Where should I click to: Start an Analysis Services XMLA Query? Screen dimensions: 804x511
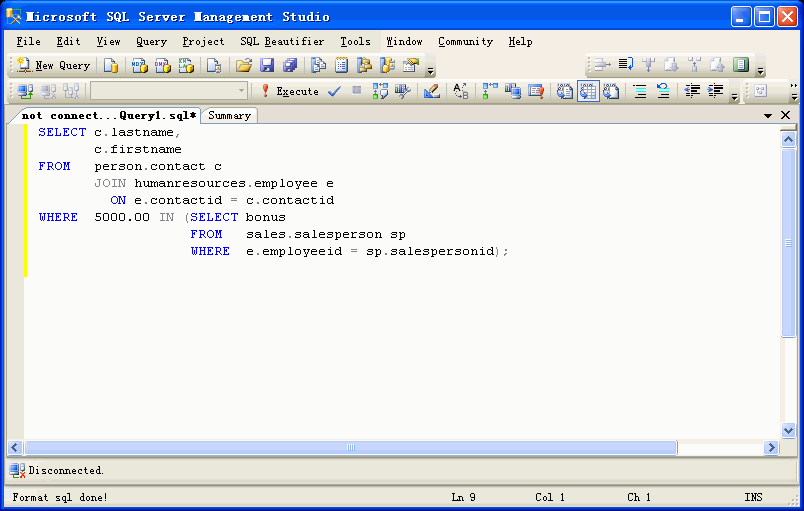186,65
